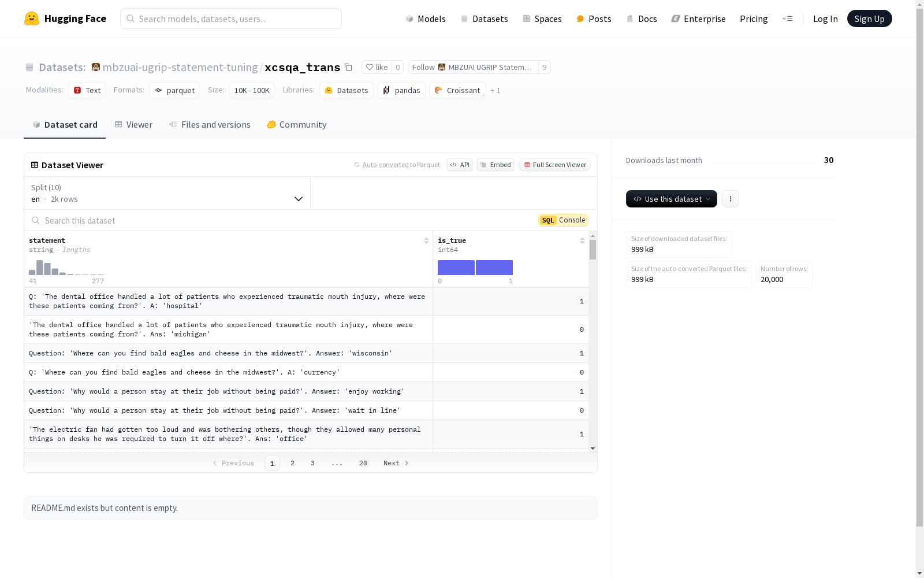Sort the is_true column
Viewport: 924px width, 578px height.
point(582,240)
